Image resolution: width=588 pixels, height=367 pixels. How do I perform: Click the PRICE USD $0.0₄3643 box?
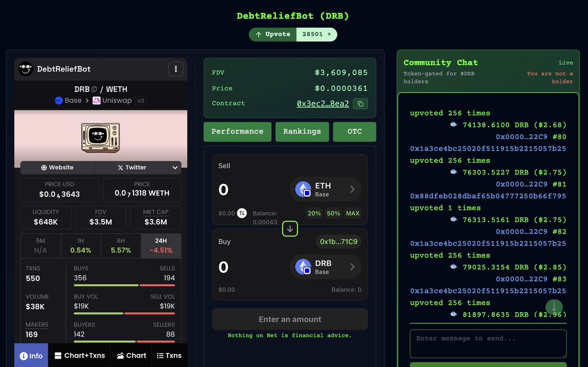click(59, 190)
